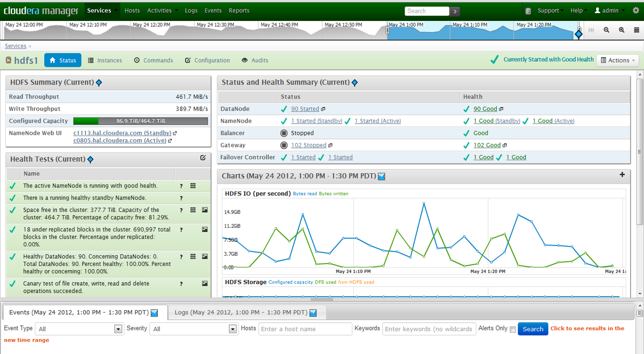644x354 pixels.
Task: Open the timeline calendar date picker icon
Action: [x=636, y=30]
